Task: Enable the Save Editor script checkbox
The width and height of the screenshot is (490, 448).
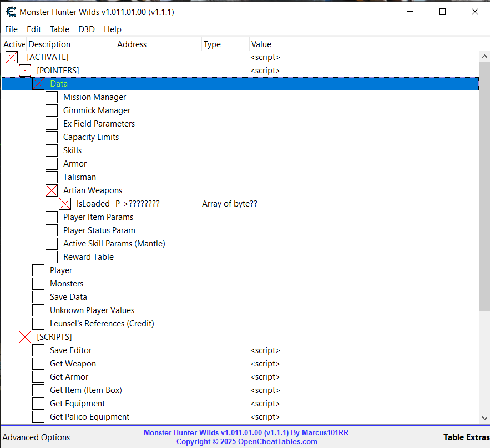Action: [38, 350]
